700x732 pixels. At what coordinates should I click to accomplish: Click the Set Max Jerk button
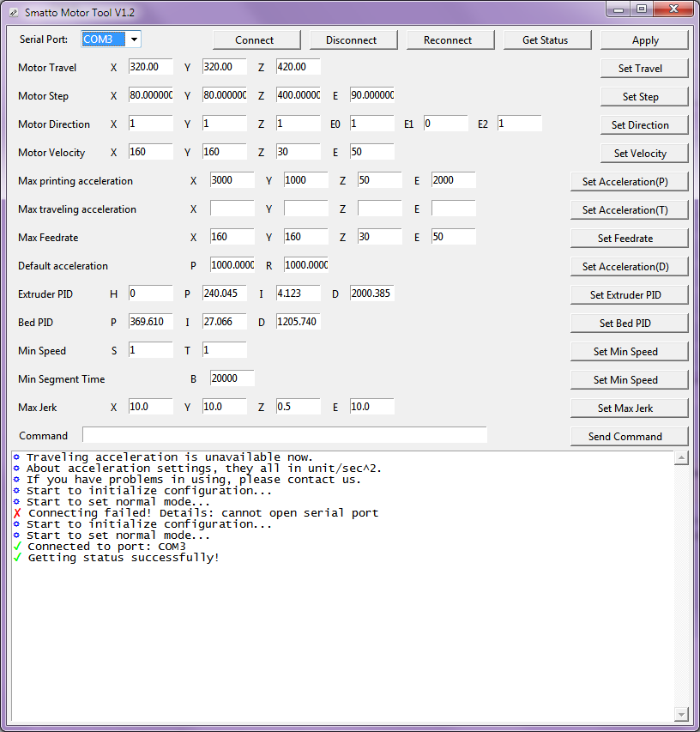(x=629, y=408)
